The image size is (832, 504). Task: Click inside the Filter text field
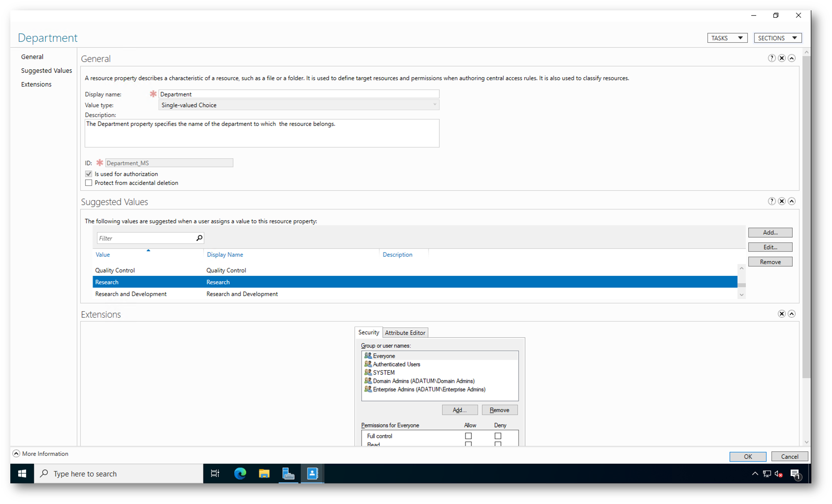146,238
